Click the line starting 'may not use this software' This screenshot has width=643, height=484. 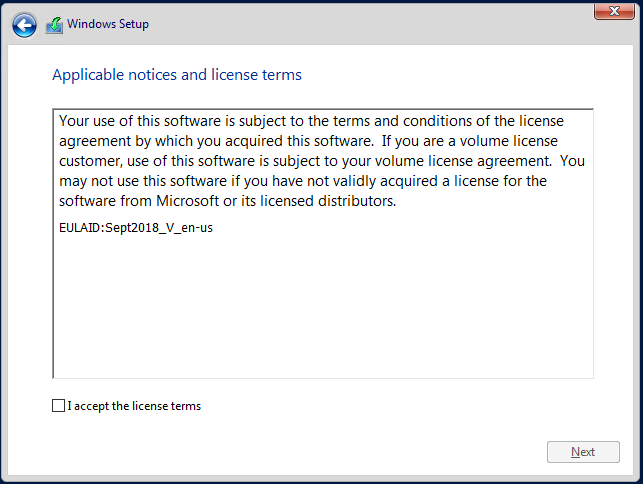coord(303,181)
